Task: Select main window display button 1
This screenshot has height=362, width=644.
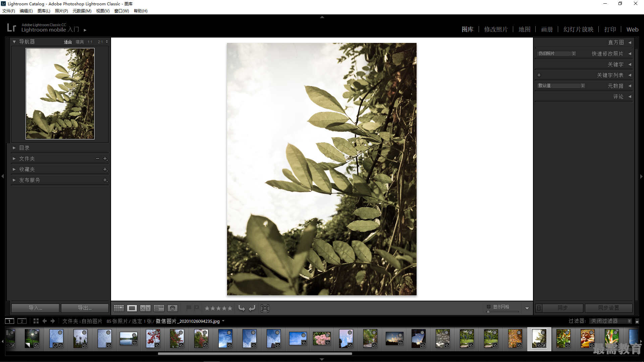Action: (x=10, y=321)
